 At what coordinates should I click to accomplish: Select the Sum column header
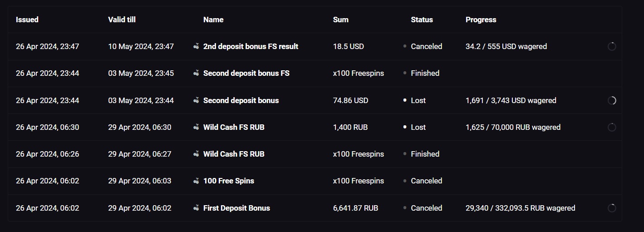[x=340, y=20]
